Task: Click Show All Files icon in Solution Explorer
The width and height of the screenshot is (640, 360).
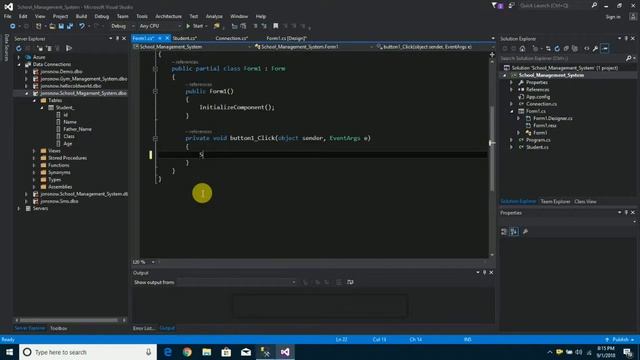Action: (575, 49)
